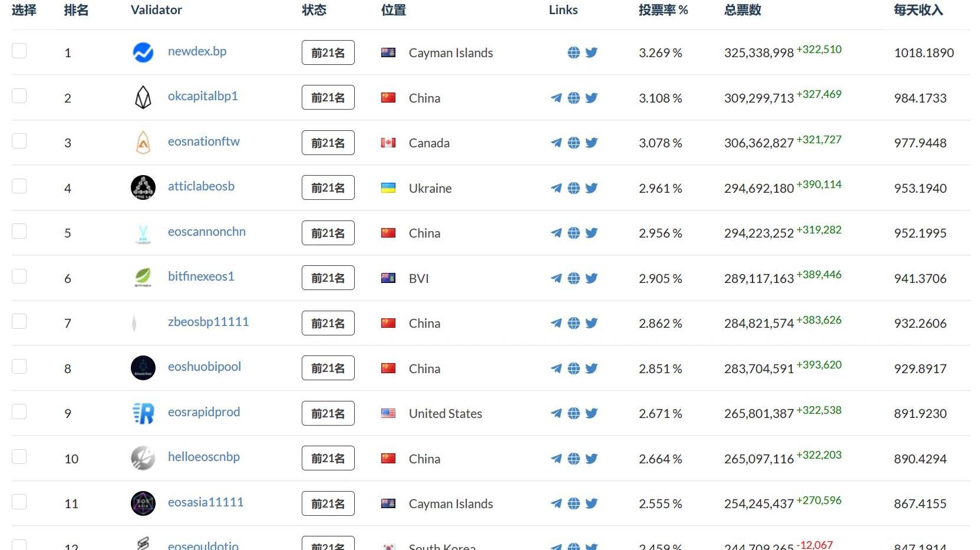Click the helloeoscnbp logo icon
980x550 pixels.
tap(143, 458)
